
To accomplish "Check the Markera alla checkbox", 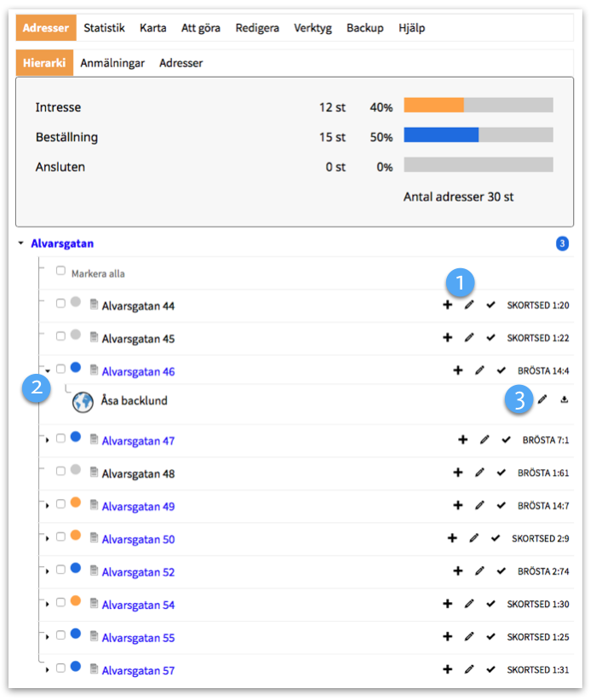I will click(60, 272).
